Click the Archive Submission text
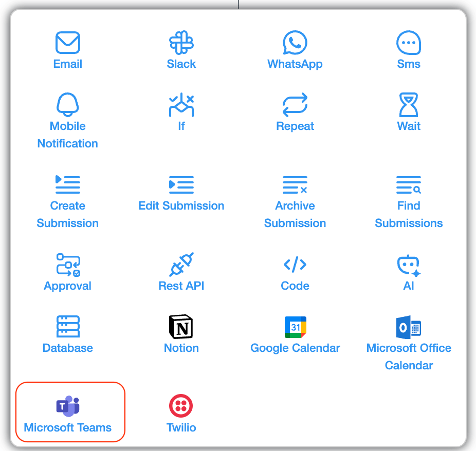This screenshot has width=476, height=451. tap(295, 214)
